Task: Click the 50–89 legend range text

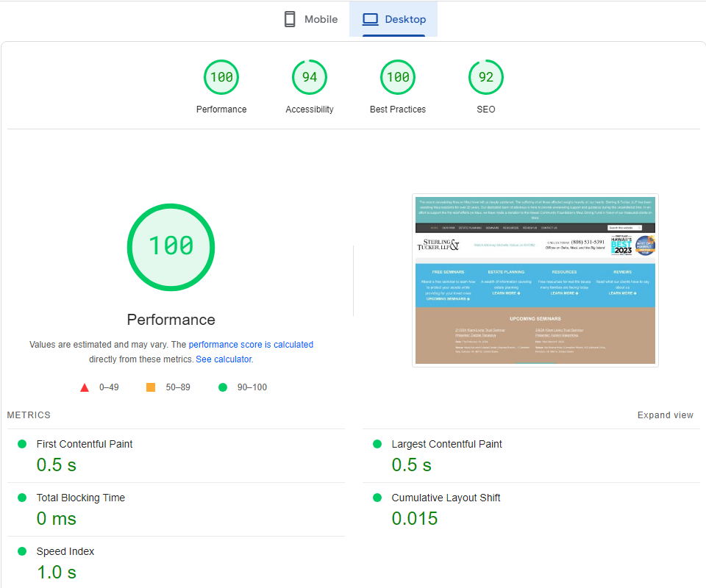Action: [178, 387]
